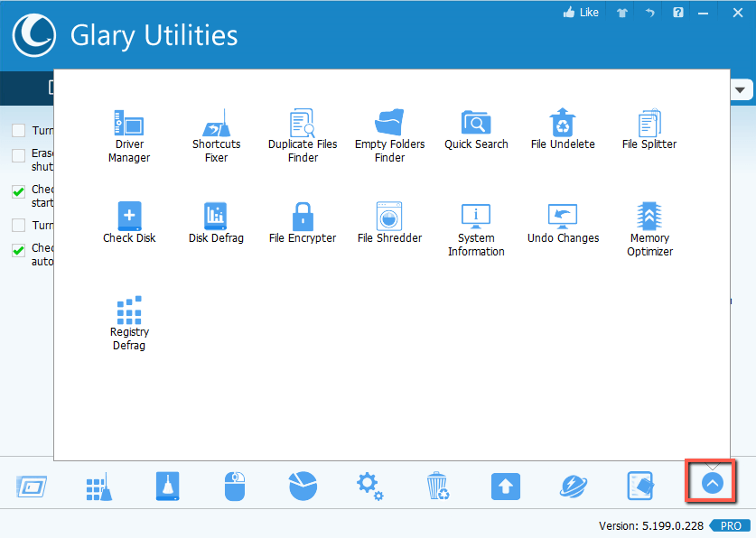Uncheck the 'Check' at startup checkbox
Screen dimensions: 756x538
[18, 191]
